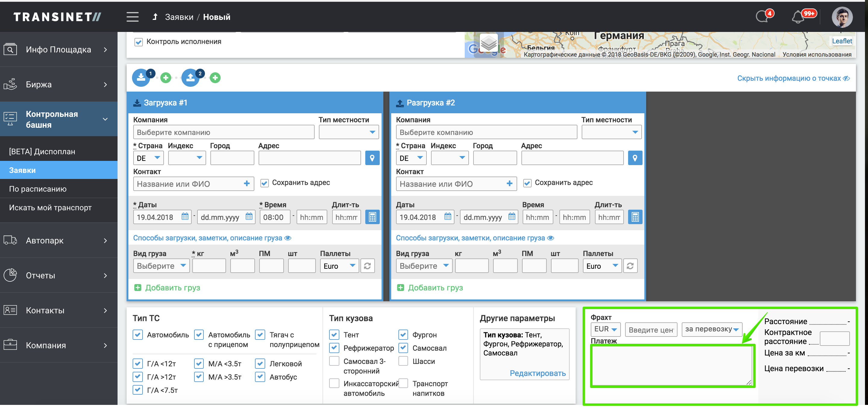This screenshot has height=407, width=868.
Task: Toggle Сохранить адрес in Загрузка #1
Action: tap(265, 183)
